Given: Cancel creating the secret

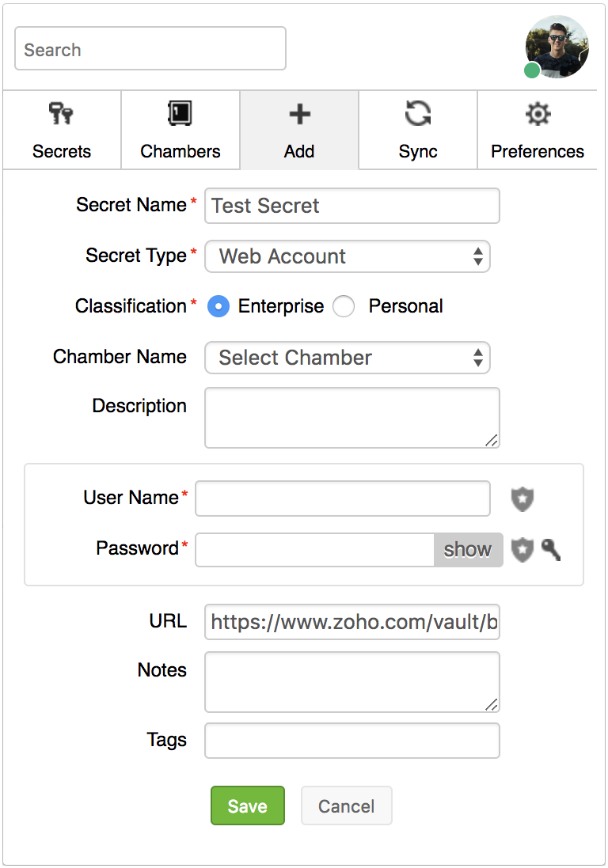Looking at the screenshot, I should pos(346,805).
